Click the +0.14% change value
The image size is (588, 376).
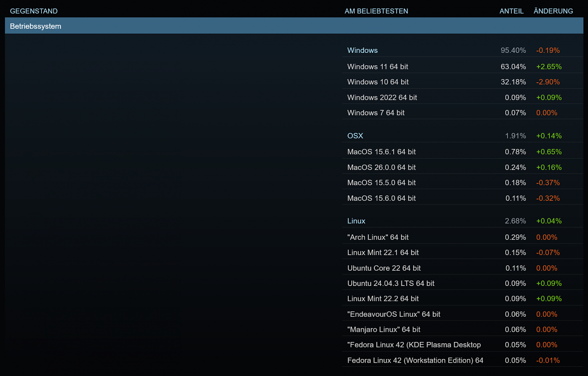(x=549, y=136)
